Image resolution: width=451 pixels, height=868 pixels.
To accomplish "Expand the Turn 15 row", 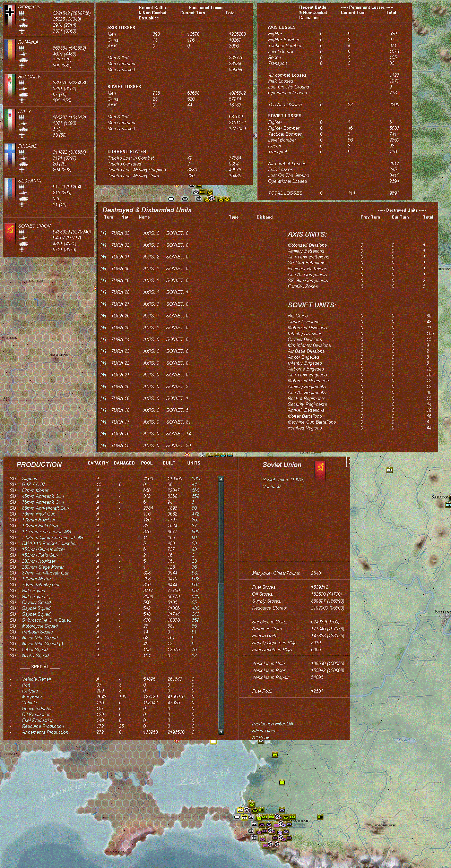I will tap(103, 446).
